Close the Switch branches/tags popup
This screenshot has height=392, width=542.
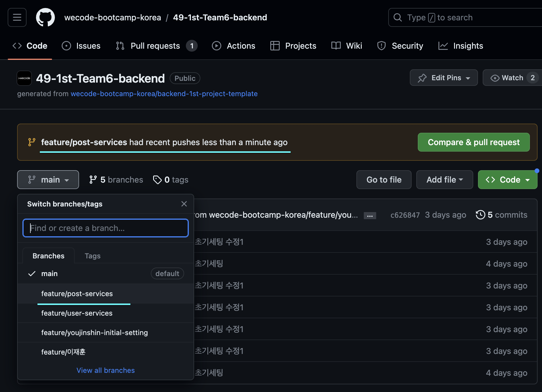184,204
